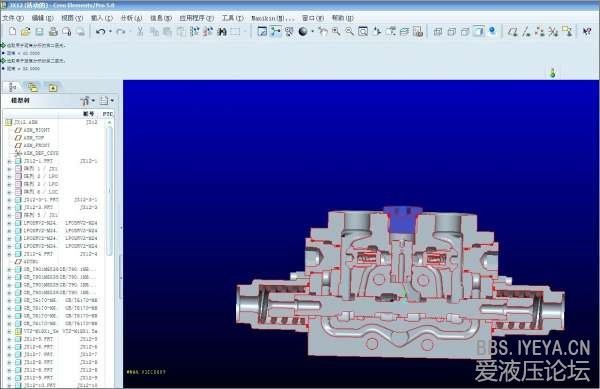The height and width of the screenshot is (389, 600).
Task: Select ASM_RIGHT datum plane in tree
Action: [37, 130]
